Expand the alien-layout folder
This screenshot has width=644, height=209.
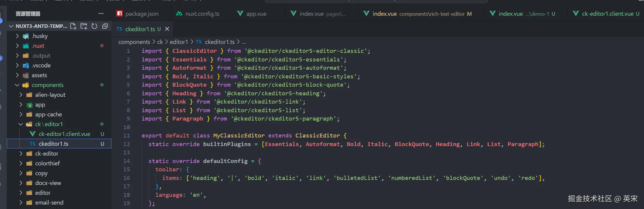[21, 95]
